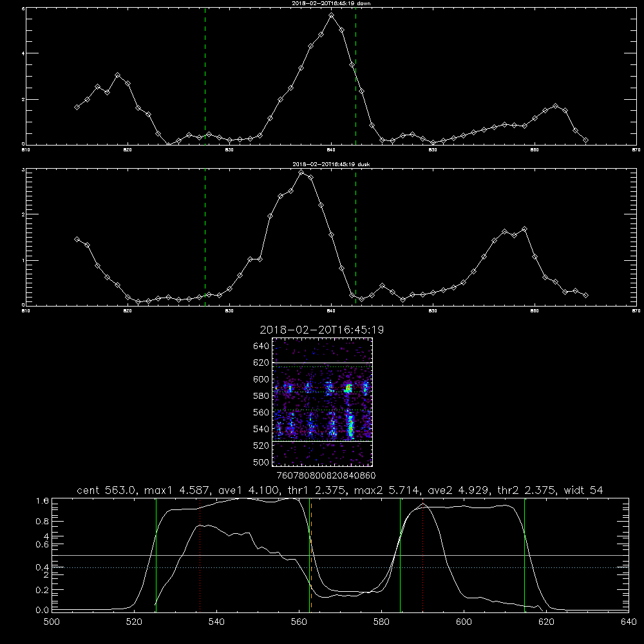Click the 'max2 5.714' value in stats line
This screenshot has width=644, height=644.
coord(386,490)
